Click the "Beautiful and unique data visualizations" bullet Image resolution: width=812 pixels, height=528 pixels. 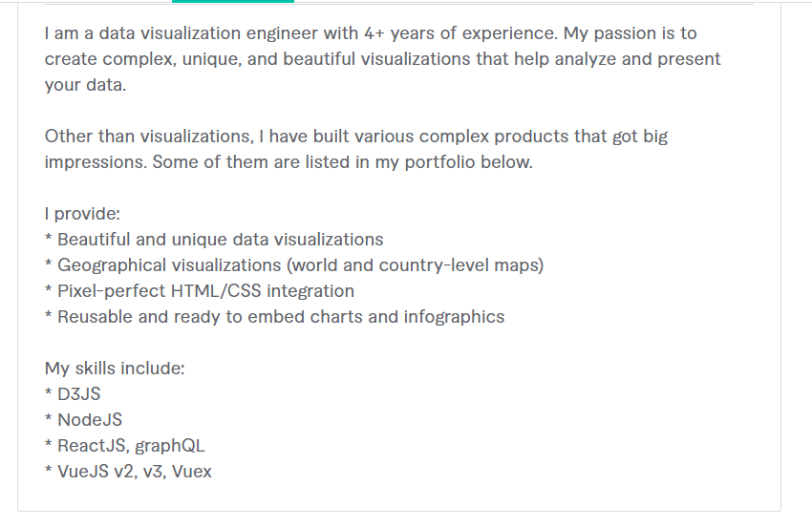point(220,240)
